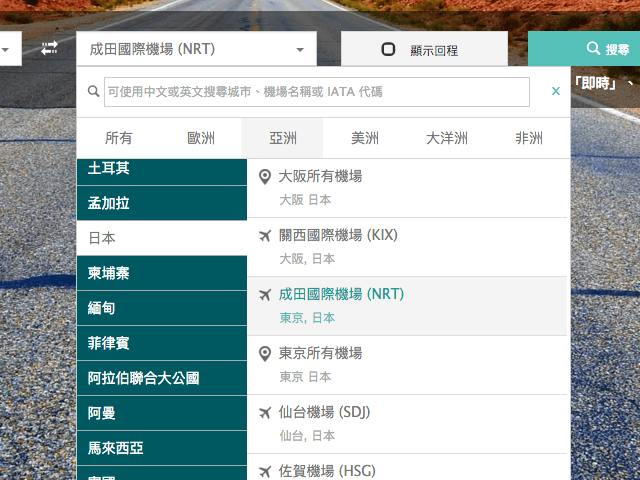Expand the origin airport dropdown arrow at left

(5, 49)
